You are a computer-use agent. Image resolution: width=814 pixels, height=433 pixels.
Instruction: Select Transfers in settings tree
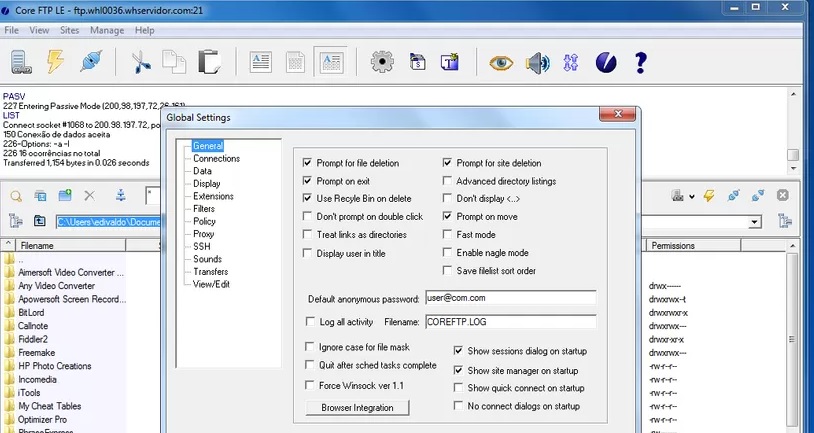(x=211, y=272)
